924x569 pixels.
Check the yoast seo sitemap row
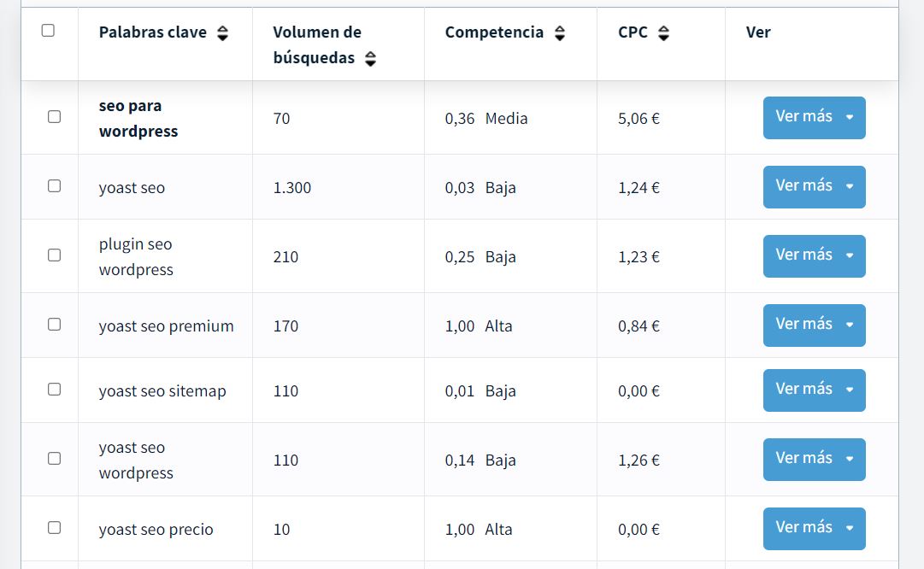[x=54, y=390]
